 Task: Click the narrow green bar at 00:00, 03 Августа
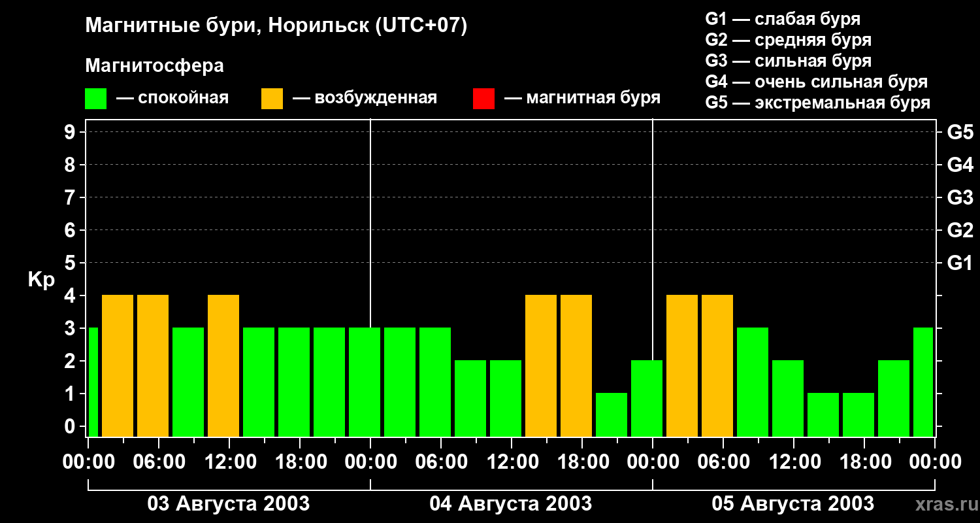tap(93, 382)
